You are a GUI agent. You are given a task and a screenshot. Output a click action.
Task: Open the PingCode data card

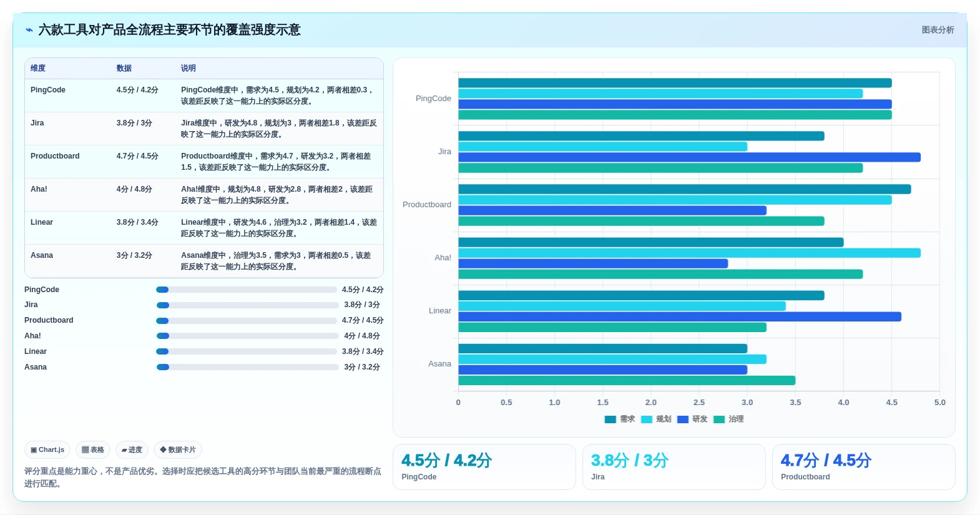[x=484, y=467]
